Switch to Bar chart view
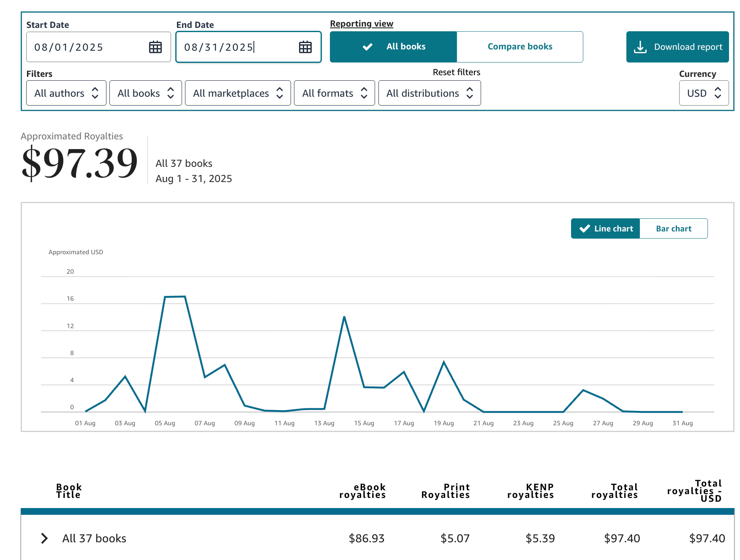 pyautogui.click(x=673, y=228)
